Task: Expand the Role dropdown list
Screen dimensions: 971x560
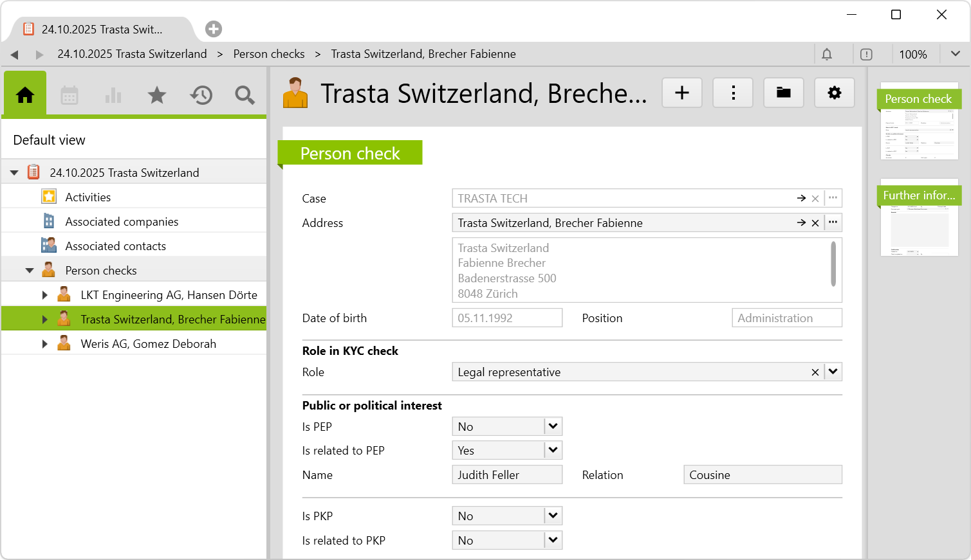Action: (833, 372)
